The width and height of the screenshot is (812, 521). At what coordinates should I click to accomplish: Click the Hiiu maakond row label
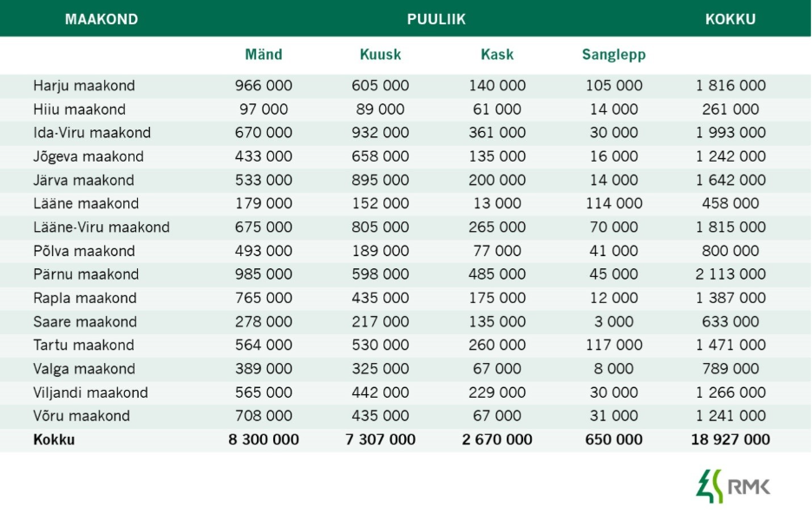pyautogui.click(x=79, y=109)
